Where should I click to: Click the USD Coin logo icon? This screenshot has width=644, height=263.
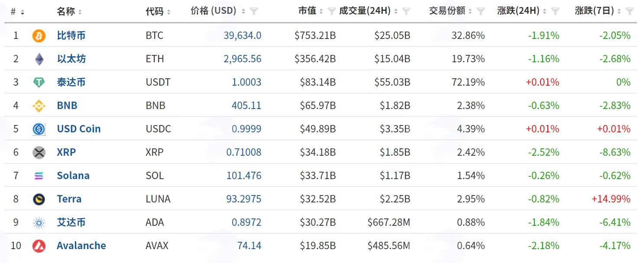tap(39, 129)
